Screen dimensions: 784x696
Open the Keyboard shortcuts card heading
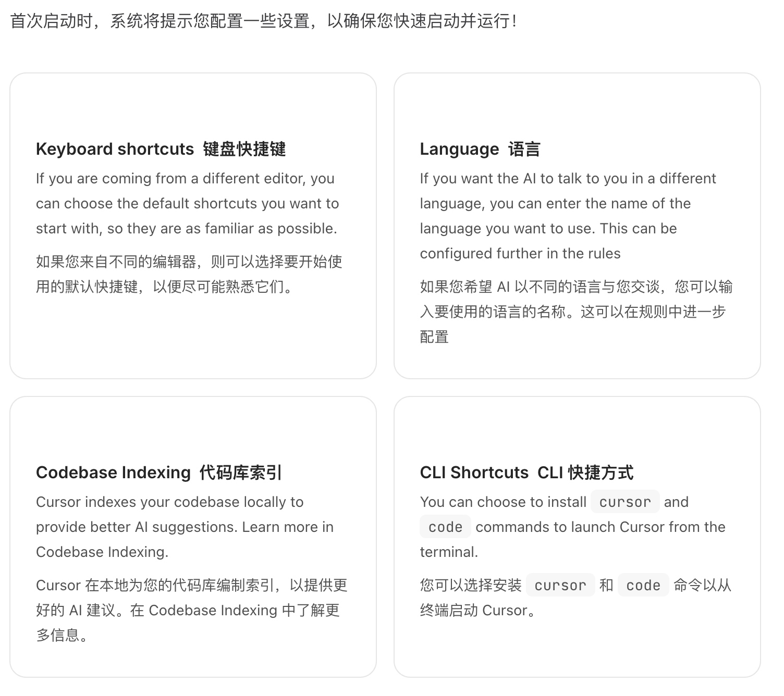click(x=161, y=149)
